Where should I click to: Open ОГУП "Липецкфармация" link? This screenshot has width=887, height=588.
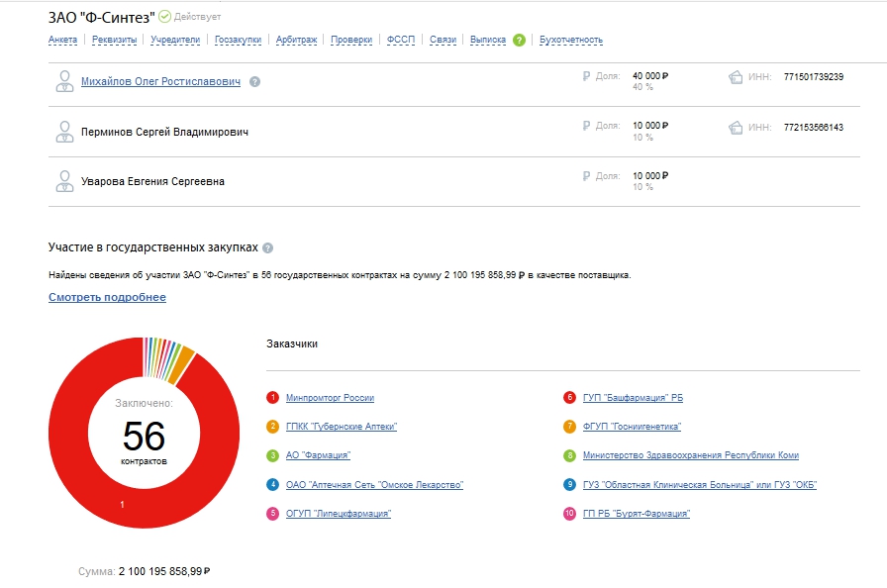[x=339, y=514]
